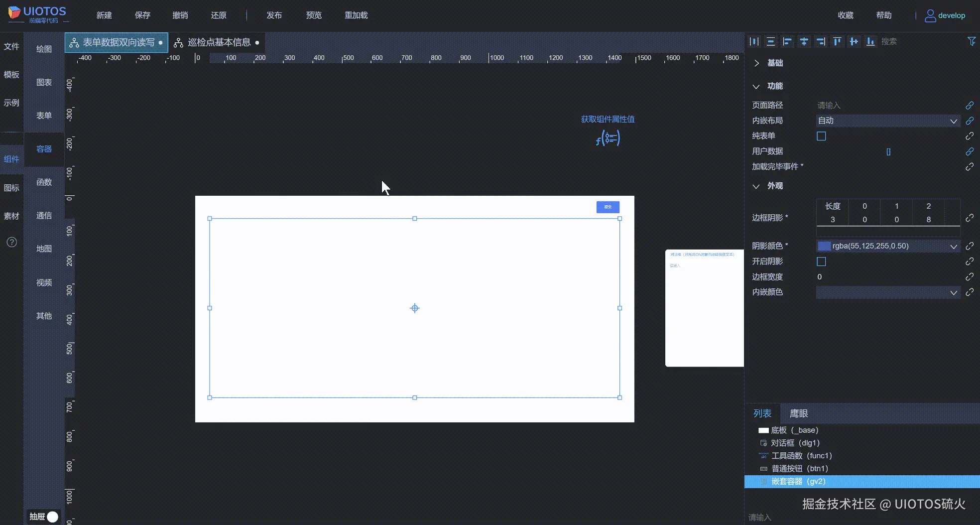Screen dimensions: 980x525
Task: Collapse the 功能 properties section
Action: tap(756, 86)
